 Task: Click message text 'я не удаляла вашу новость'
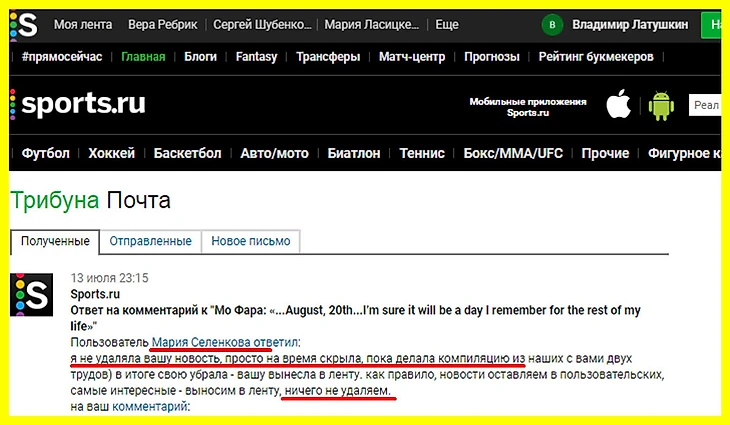tap(145, 359)
